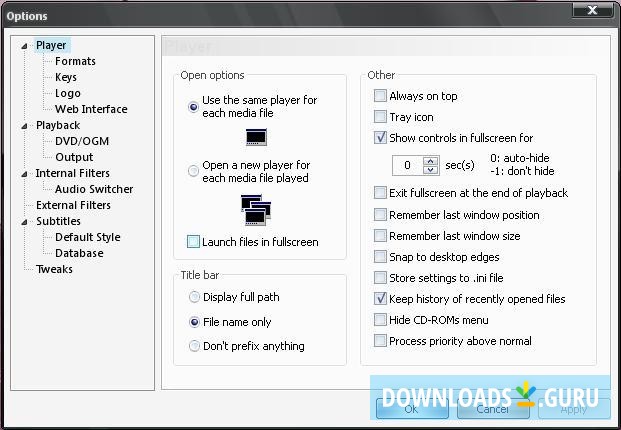Select DVD/OGM settings
The image size is (621, 430).
pyautogui.click(x=82, y=141)
